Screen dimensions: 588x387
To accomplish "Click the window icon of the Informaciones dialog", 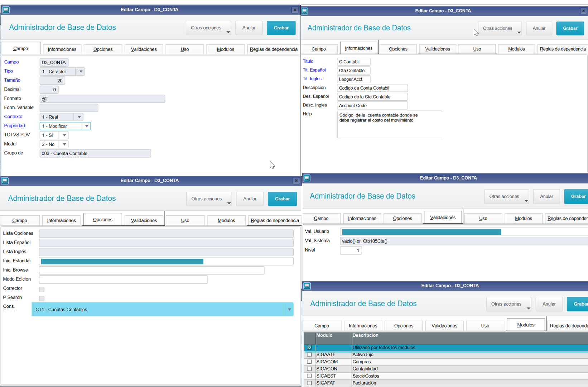I will tap(305, 11).
